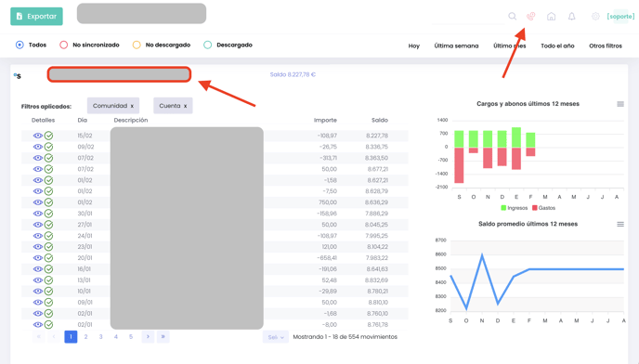Viewport: 639px width, 364px height.
Task: Click the Saldo column header
Action: coord(379,120)
